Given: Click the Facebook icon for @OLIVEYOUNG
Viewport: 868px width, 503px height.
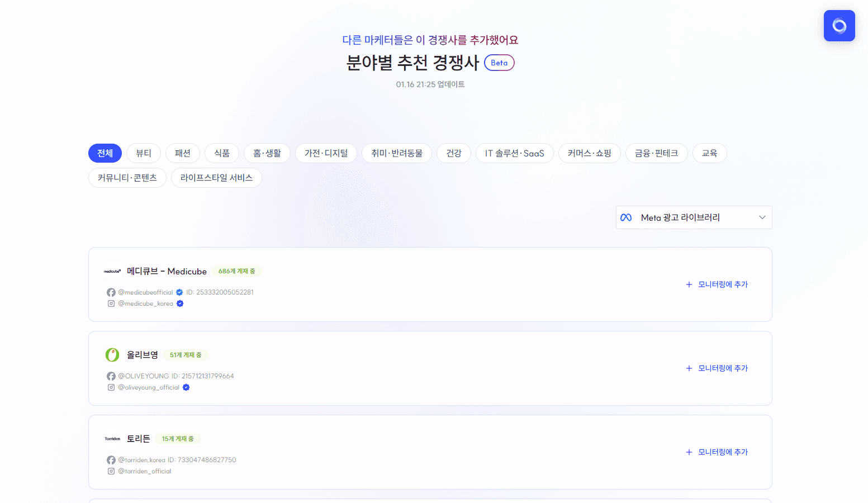Looking at the screenshot, I should click(111, 376).
